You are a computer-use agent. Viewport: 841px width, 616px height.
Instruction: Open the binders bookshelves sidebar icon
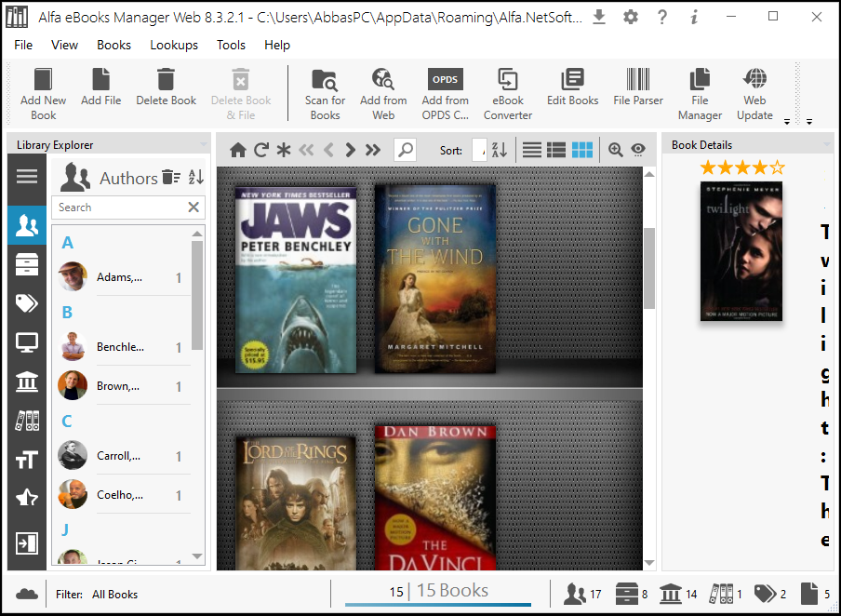click(27, 421)
